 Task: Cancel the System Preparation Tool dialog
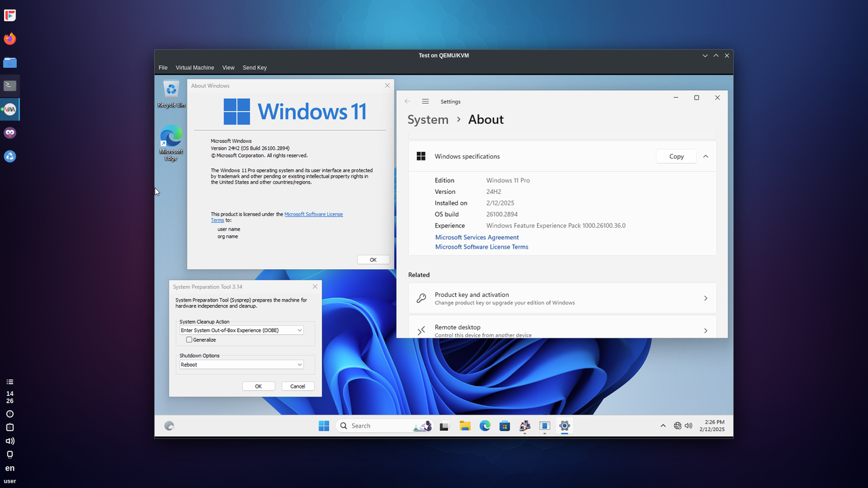click(298, 386)
